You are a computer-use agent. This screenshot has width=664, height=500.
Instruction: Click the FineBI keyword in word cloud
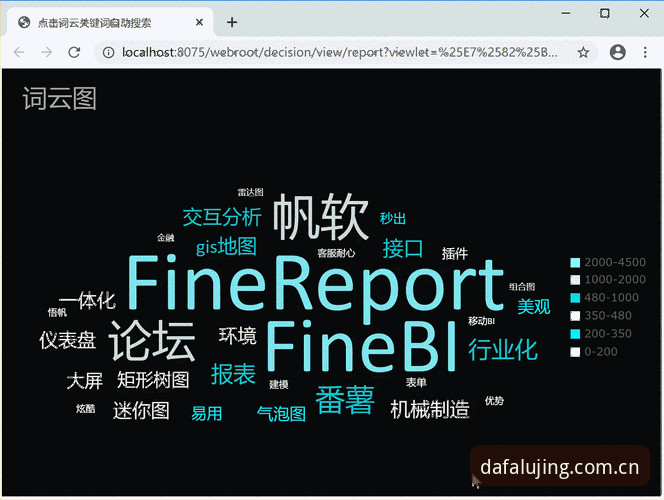362,345
